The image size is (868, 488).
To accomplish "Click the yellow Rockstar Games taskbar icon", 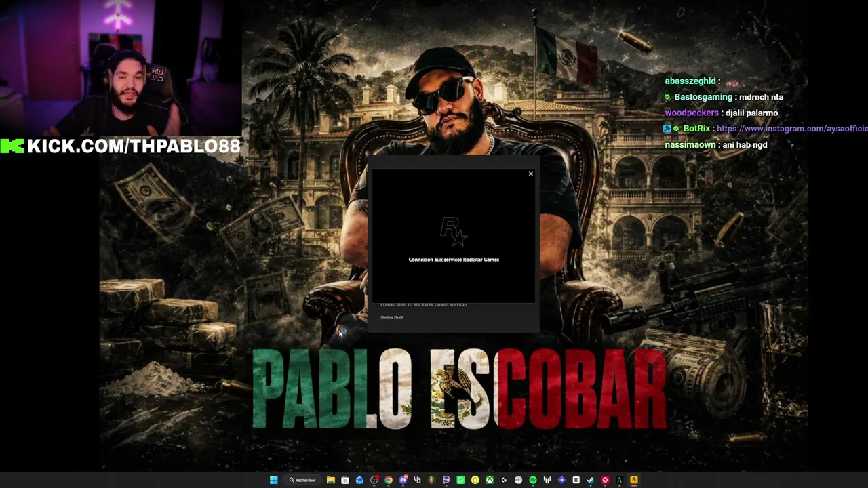I will point(633,480).
